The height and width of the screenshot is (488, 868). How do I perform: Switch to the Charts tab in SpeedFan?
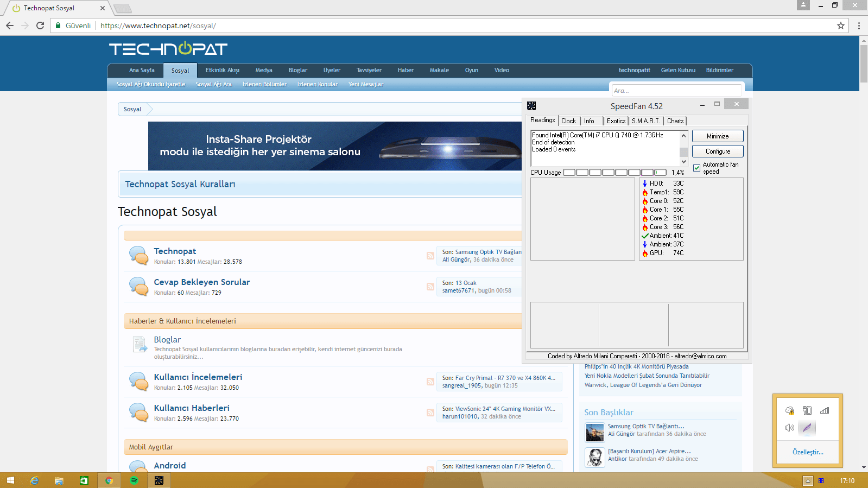(x=675, y=121)
